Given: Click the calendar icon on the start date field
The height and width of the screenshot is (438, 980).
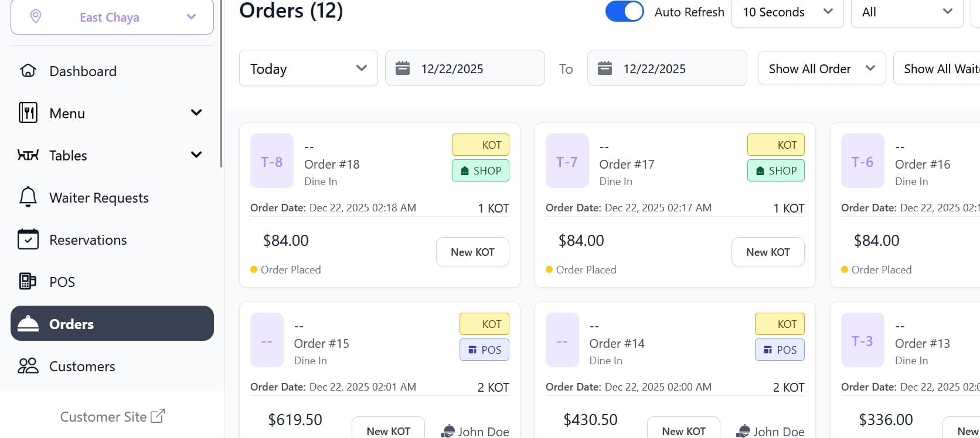Looking at the screenshot, I should pyautogui.click(x=402, y=68).
